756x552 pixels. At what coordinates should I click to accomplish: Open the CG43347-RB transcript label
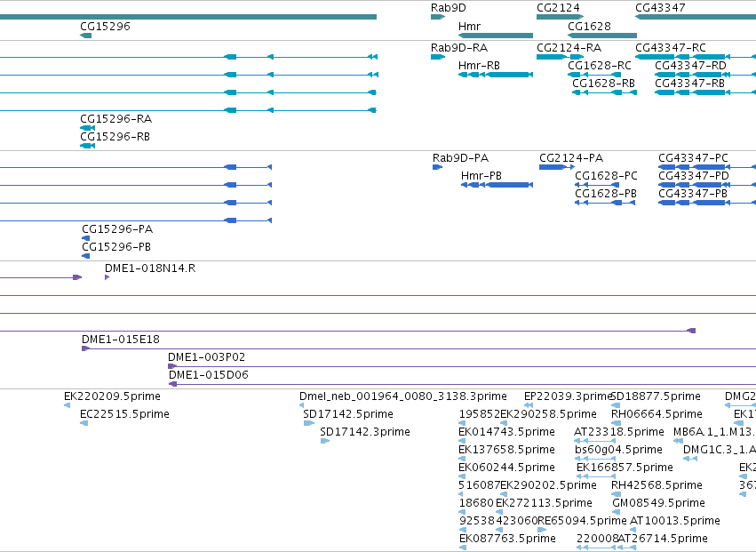point(690,83)
